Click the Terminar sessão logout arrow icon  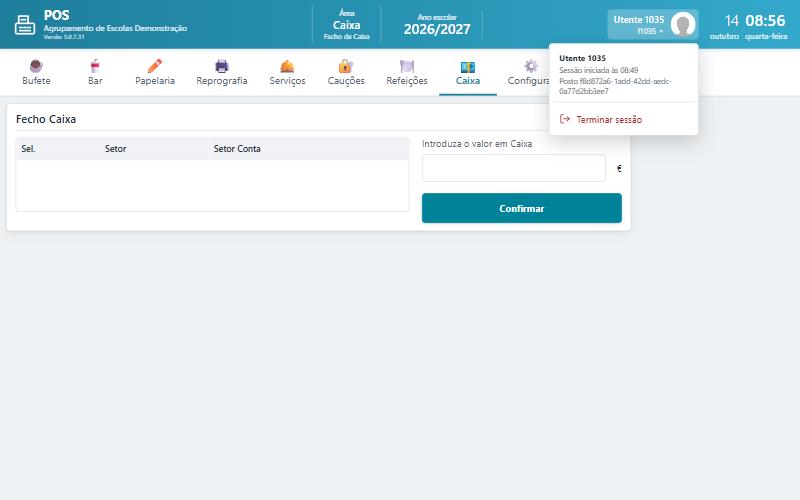[x=565, y=119]
